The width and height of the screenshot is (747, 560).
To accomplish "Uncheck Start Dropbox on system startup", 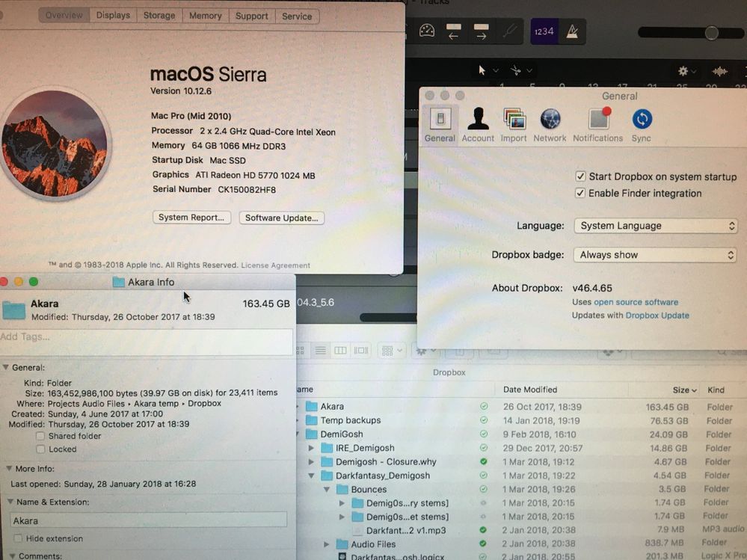I will (x=580, y=176).
